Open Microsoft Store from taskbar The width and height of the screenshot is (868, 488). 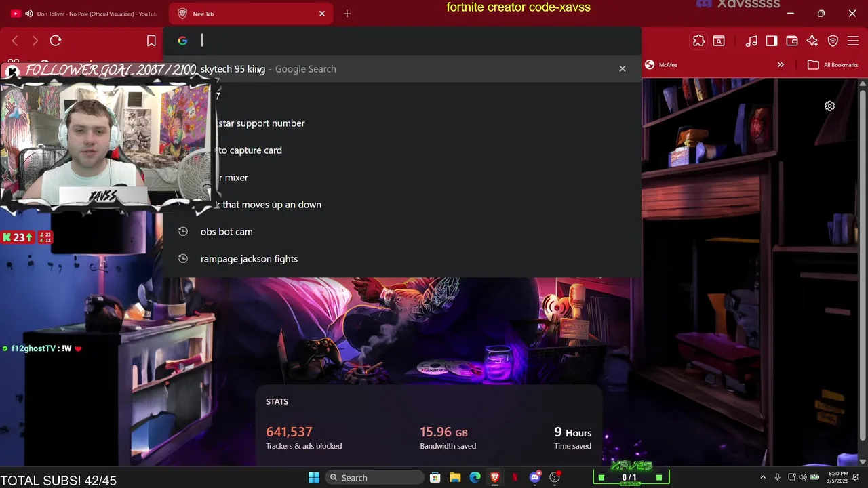coord(435,478)
